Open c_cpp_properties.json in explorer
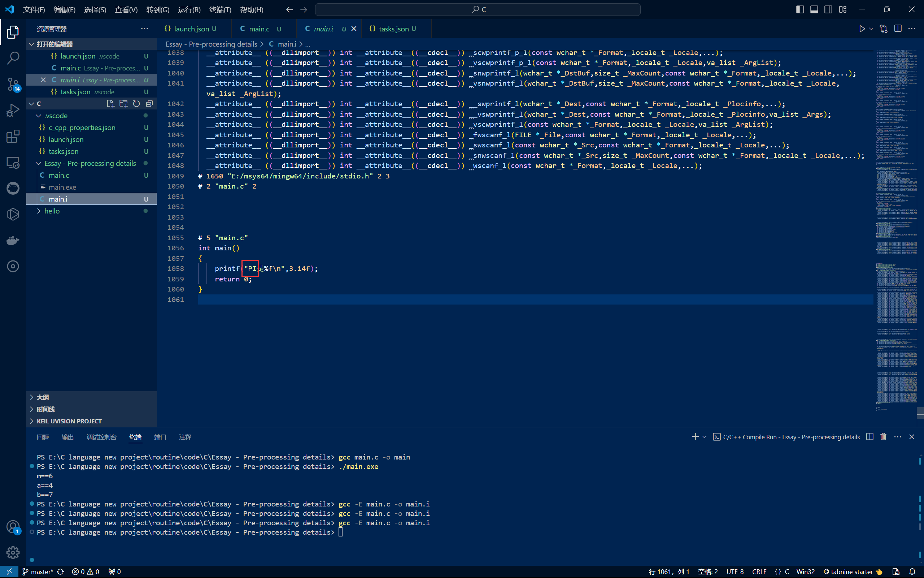Image resolution: width=924 pixels, height=578 pixels. (92, 127)
